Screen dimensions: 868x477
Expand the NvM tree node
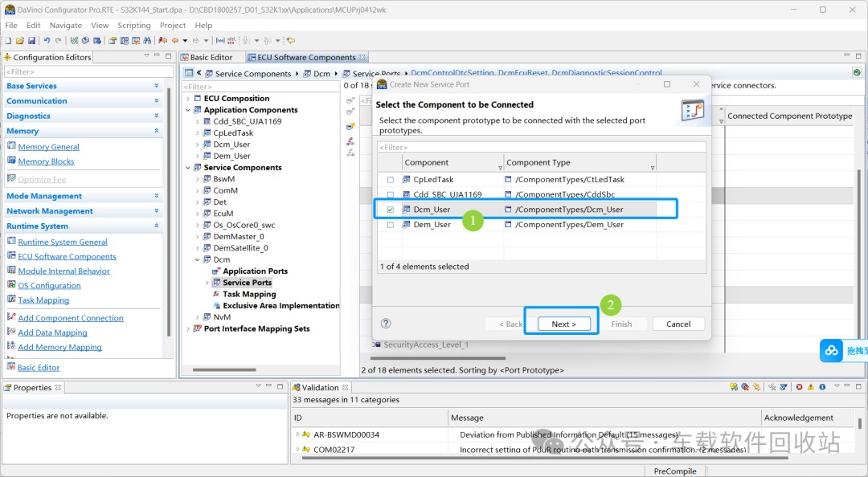click(x=197, y=317)
